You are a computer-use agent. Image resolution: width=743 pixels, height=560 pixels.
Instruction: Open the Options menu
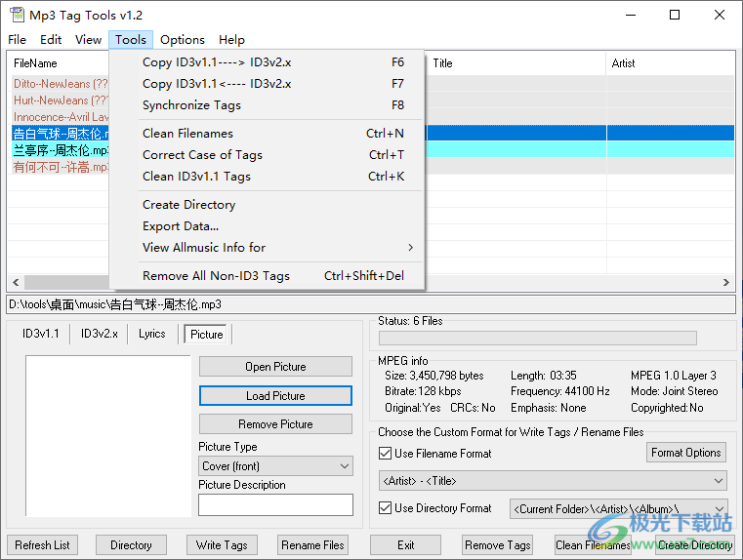[183, 40]
